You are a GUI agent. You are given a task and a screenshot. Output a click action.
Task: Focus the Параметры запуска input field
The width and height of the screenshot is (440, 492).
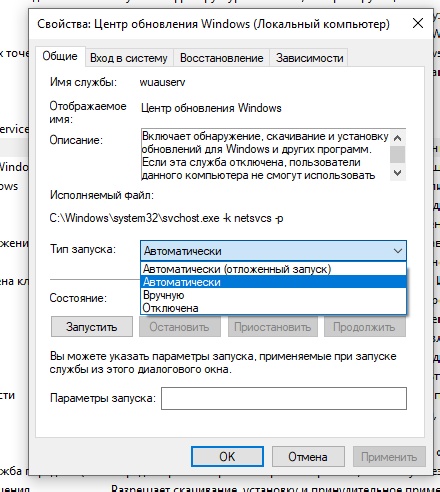(284, 398)
